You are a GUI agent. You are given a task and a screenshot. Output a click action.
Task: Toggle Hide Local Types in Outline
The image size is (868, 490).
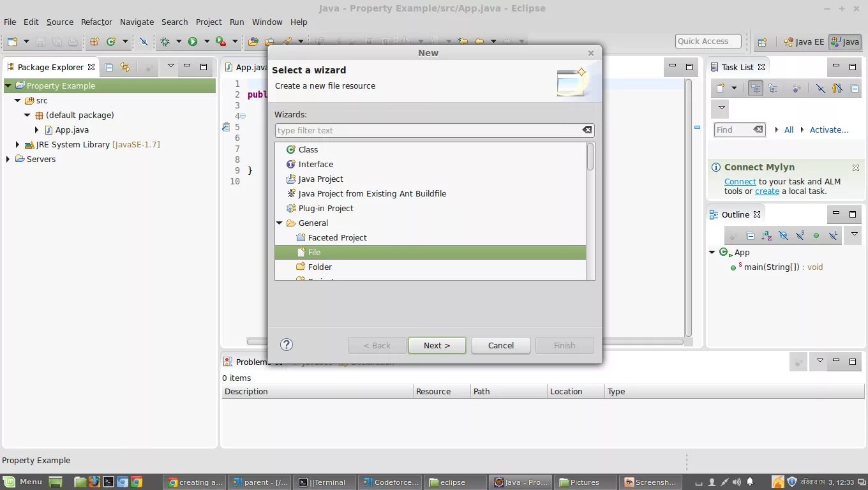pyautogui.click(x=833, y=236)
